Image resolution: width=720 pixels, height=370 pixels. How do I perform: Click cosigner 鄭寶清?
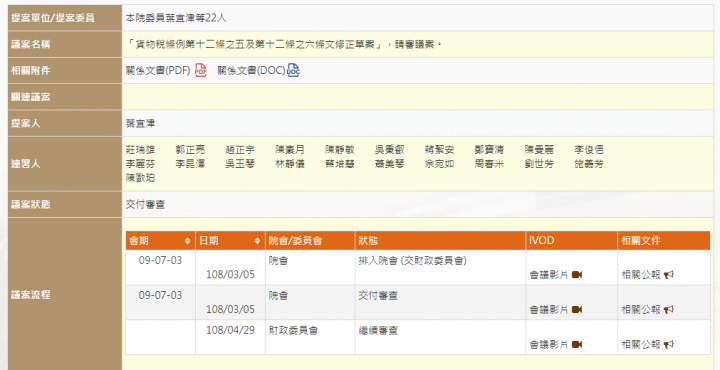[489, 150]
